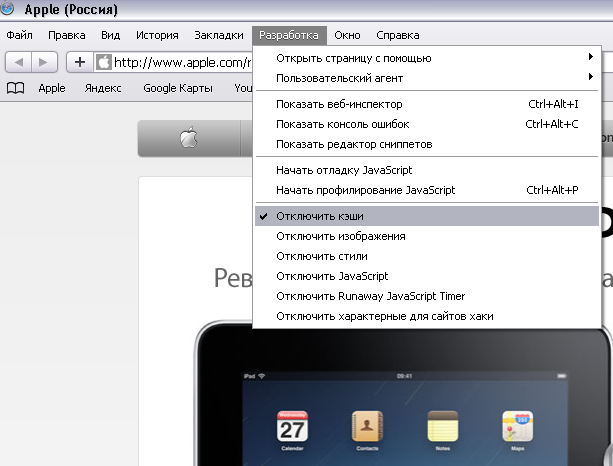Add bookmark with the plus button
Viewport: 613px width, 466px height.
pyautogui.click(x=80, y=62)
